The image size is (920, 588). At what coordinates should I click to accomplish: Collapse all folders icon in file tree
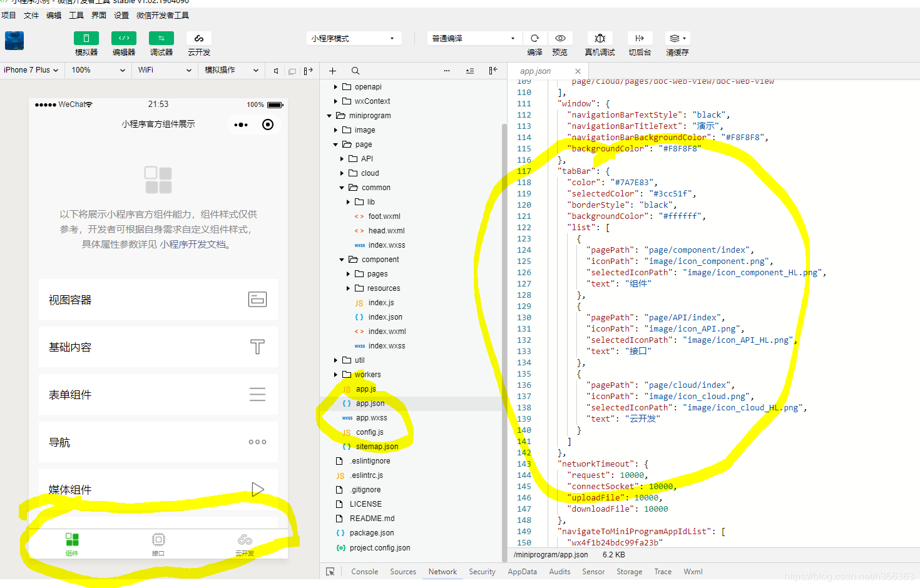pyautogui.click(x=470, y=71)
